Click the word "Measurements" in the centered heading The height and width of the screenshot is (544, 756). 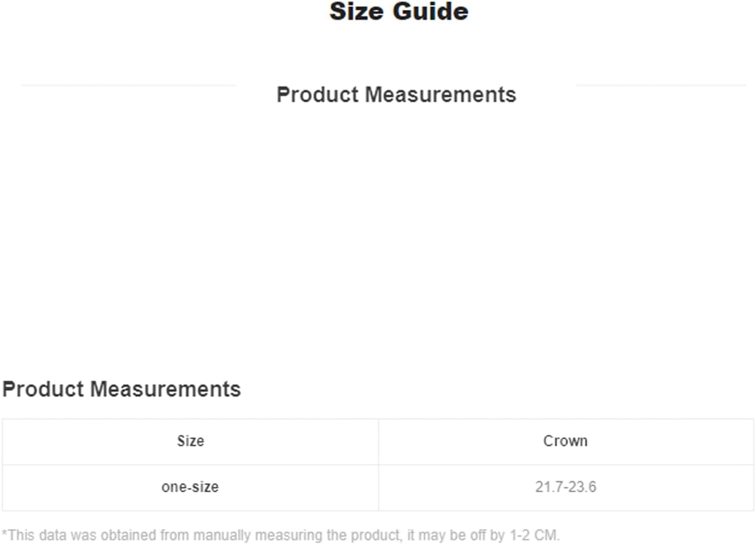(440, 95)
